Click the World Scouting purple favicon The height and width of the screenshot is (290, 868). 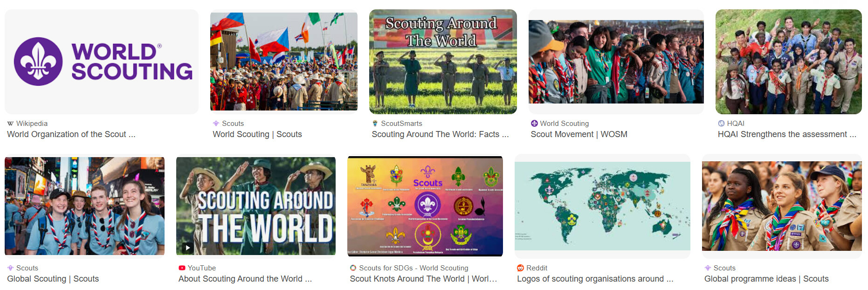(534, 124)
